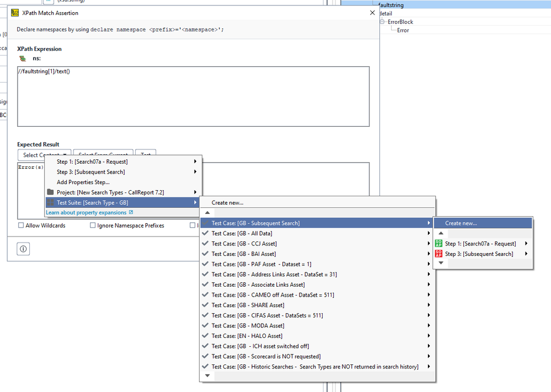Select Test Case GB - Address Links Asset

(x=318, y=275)
